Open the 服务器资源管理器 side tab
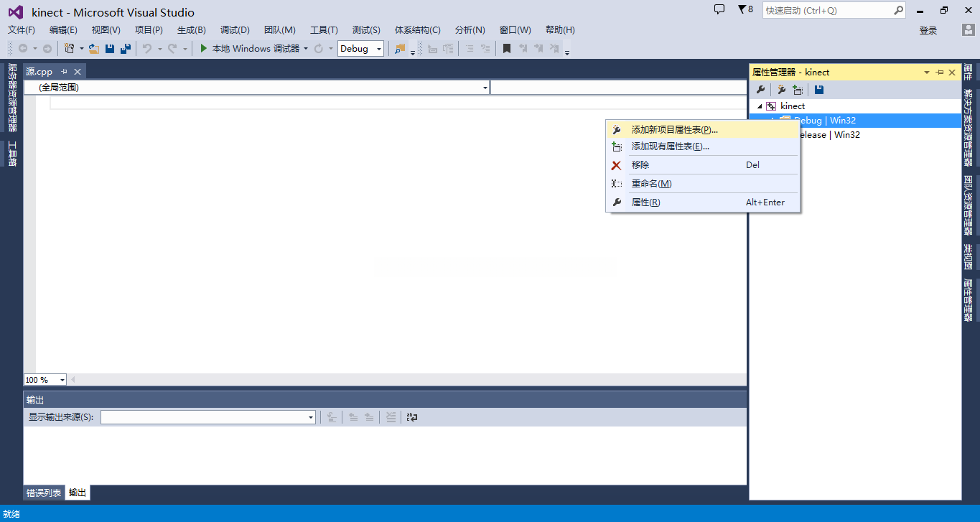This screenshot has width=980, height=522. (x=11, y=98)
